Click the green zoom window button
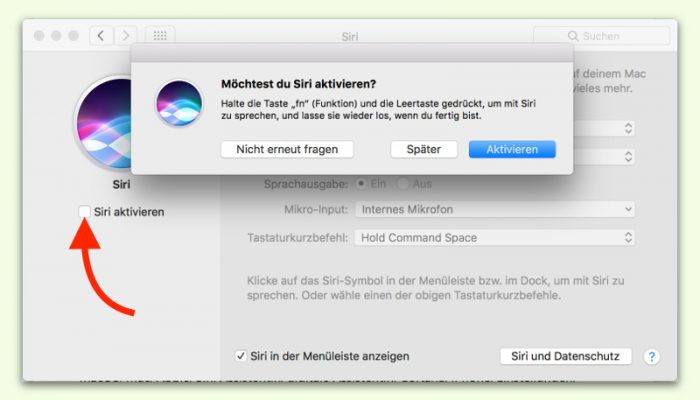The width and height of the screenshot is (700, 400). (73, 36)
